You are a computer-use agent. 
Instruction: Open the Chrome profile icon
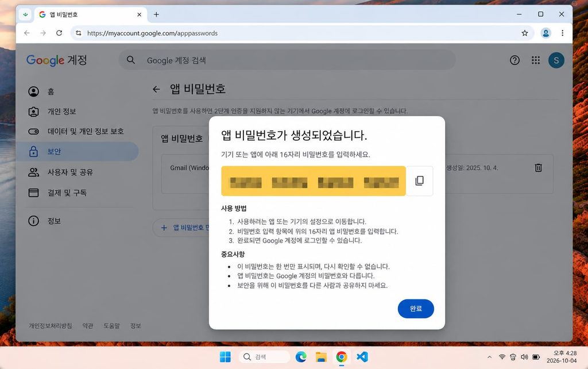546,33
